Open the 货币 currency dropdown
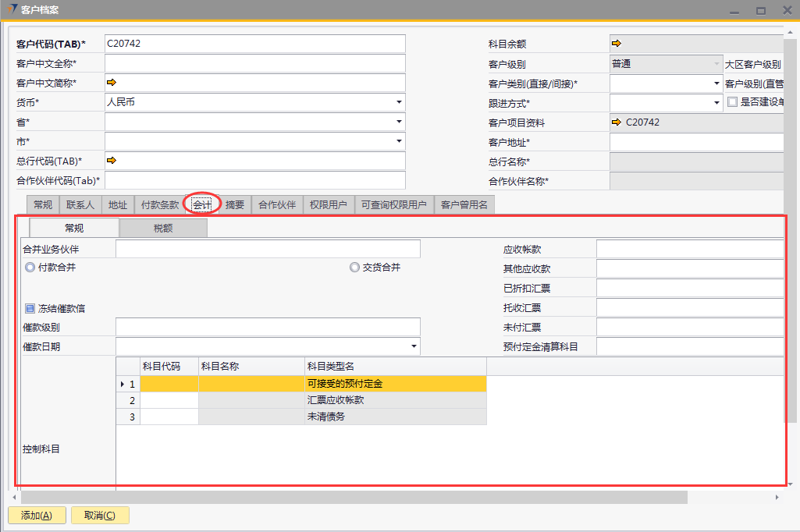This screenshot has width=800, height=532. pyautogui.click(x=399, y=102)
